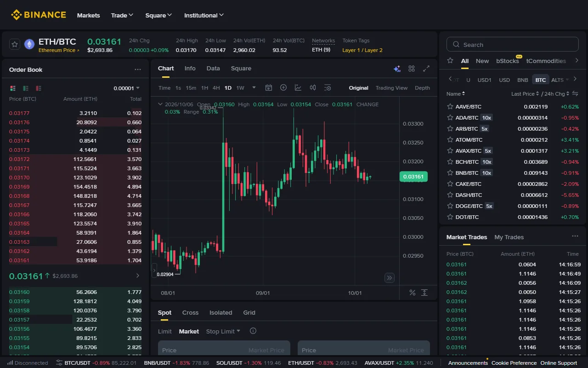Open the Ethereum Price link
The image size is (588, 368).
(x=59, y=50)
